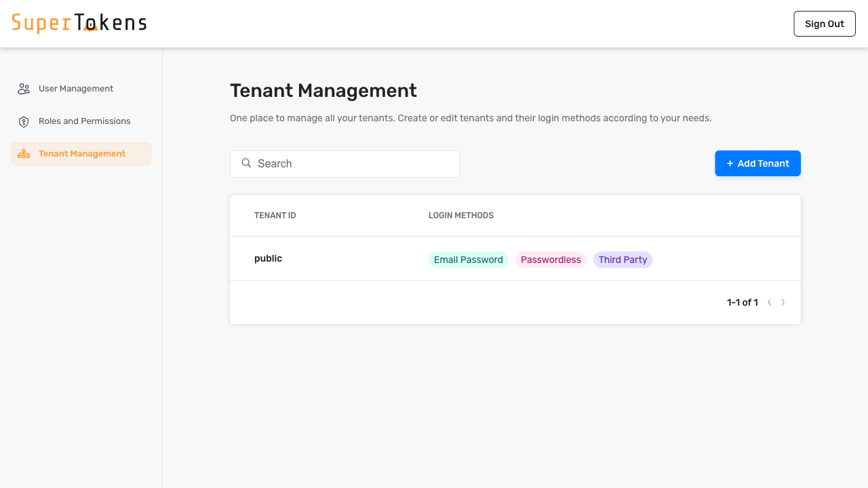
Task: Select the public tenant row
Action: (268, 258)
